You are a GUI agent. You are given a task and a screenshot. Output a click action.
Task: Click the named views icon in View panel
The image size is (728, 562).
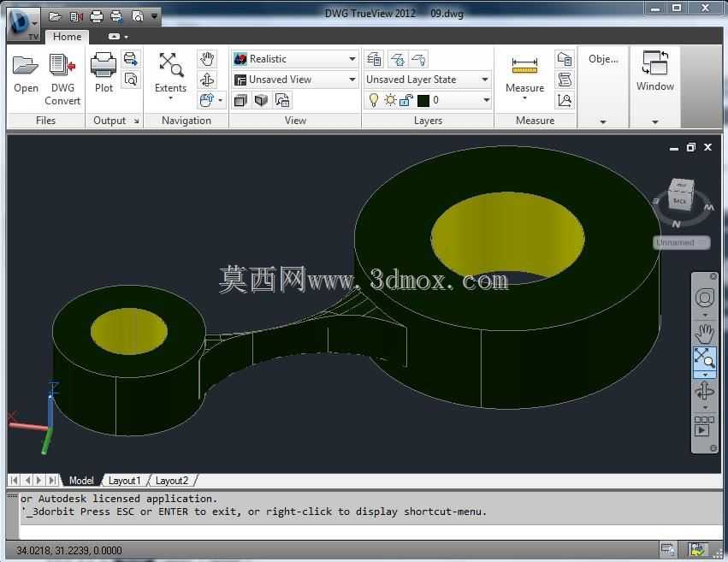[x=282, y=100]
